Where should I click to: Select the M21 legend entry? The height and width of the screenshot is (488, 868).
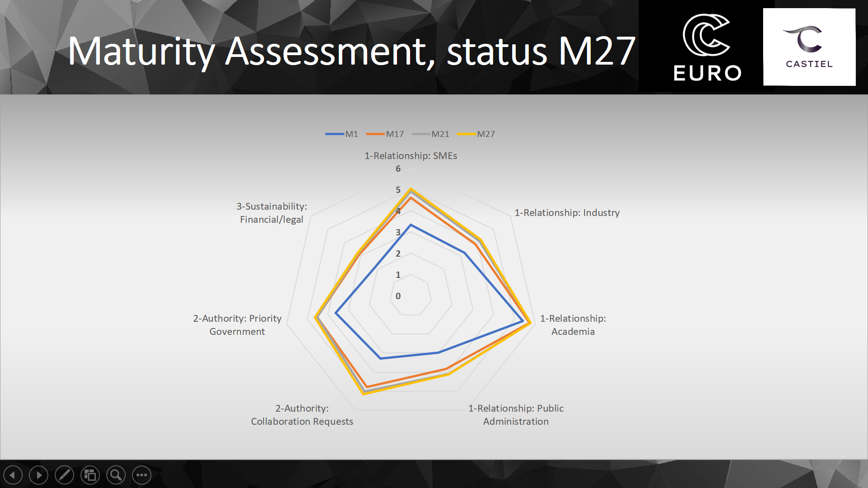tap(430, 134)
